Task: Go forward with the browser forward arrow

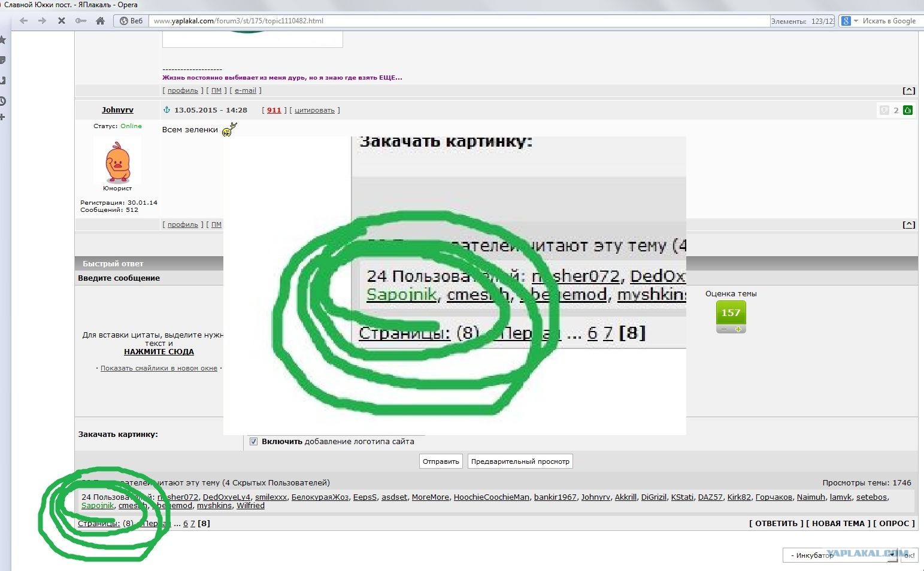Action: click(42, 21)
